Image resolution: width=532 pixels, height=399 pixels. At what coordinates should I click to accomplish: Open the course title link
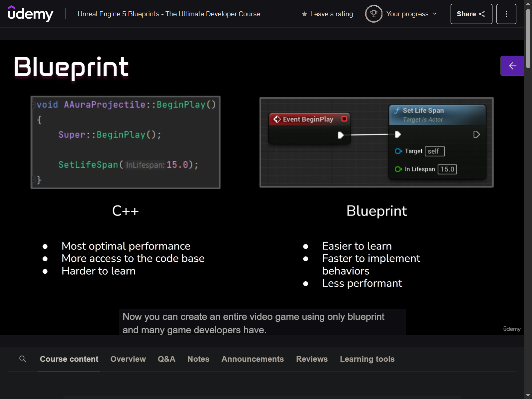(169, 14)
